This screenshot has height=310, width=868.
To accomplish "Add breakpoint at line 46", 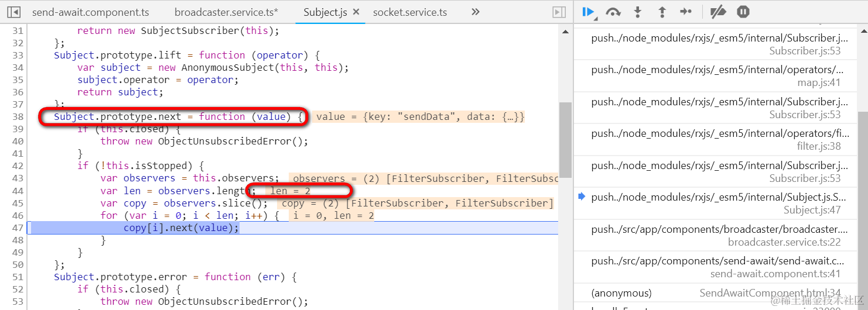I will (18, 215).
